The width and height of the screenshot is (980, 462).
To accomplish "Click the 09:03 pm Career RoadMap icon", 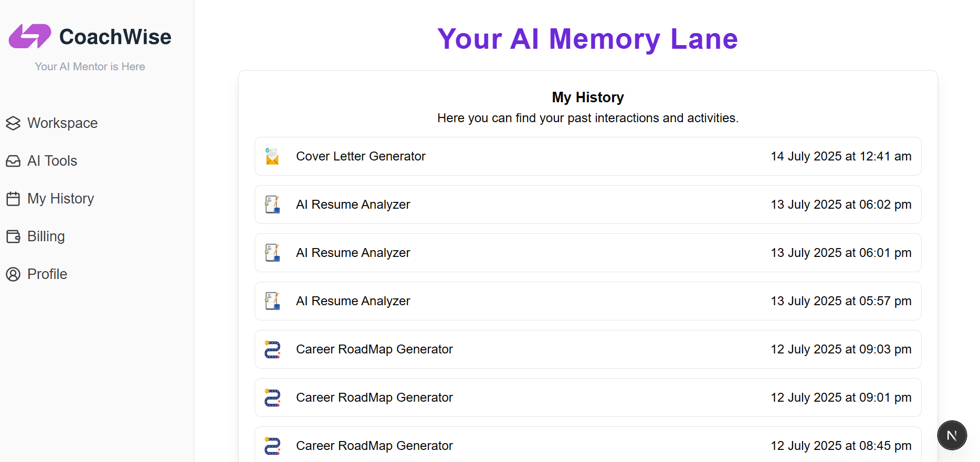I will [x=272, y=349].
